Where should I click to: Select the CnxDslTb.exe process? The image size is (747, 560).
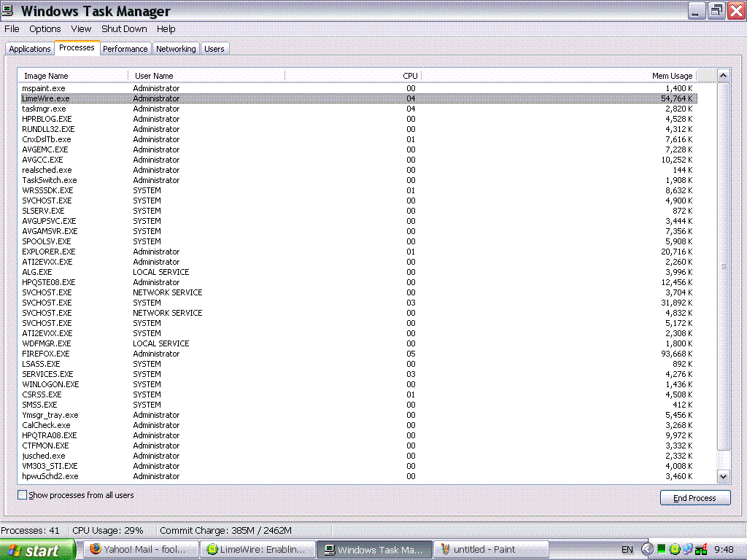click(46, 139)
